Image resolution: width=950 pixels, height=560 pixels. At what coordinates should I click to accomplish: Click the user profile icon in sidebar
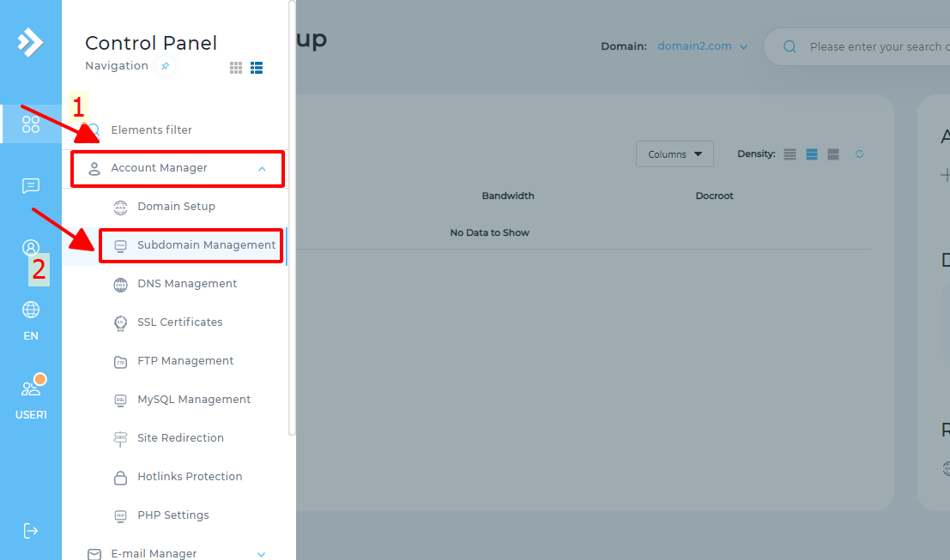[31, 248]
